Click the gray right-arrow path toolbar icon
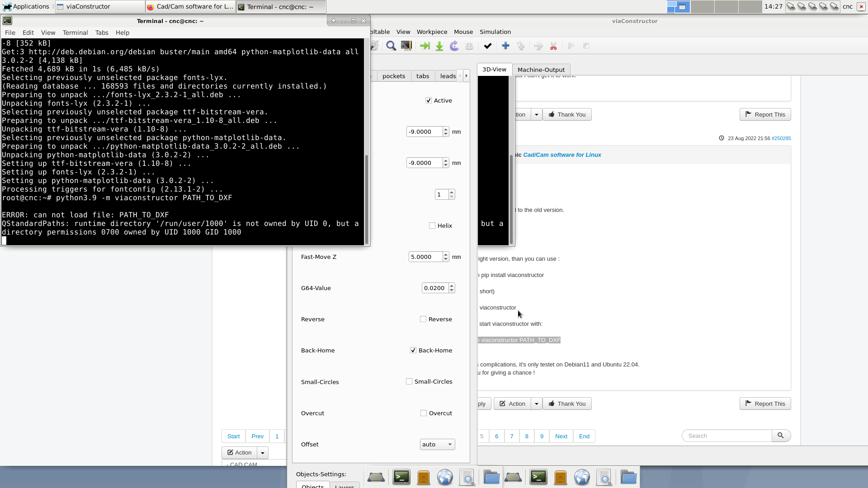 (538, 46)
